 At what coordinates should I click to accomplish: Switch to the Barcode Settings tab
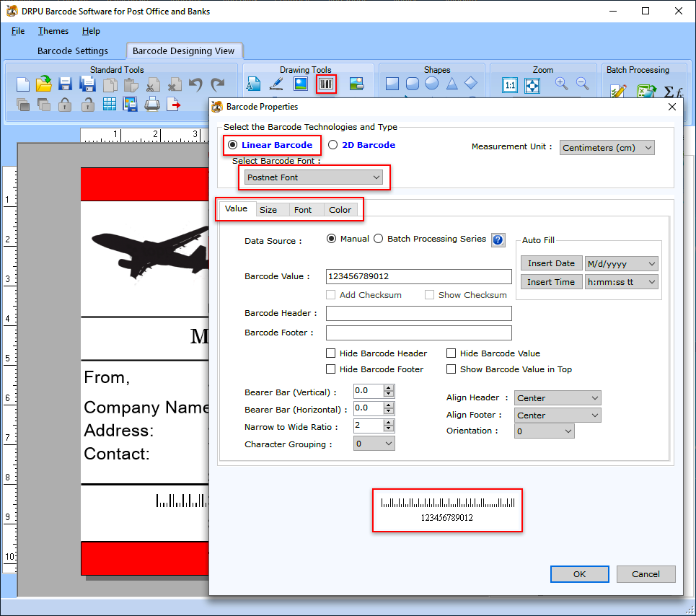[72, 50]
